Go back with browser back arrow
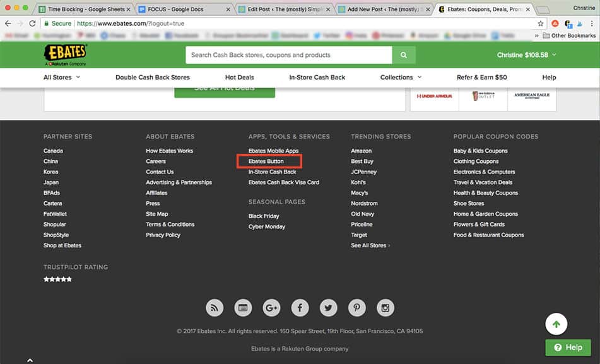The image size is (600, 364). click(x=8, y=23)
